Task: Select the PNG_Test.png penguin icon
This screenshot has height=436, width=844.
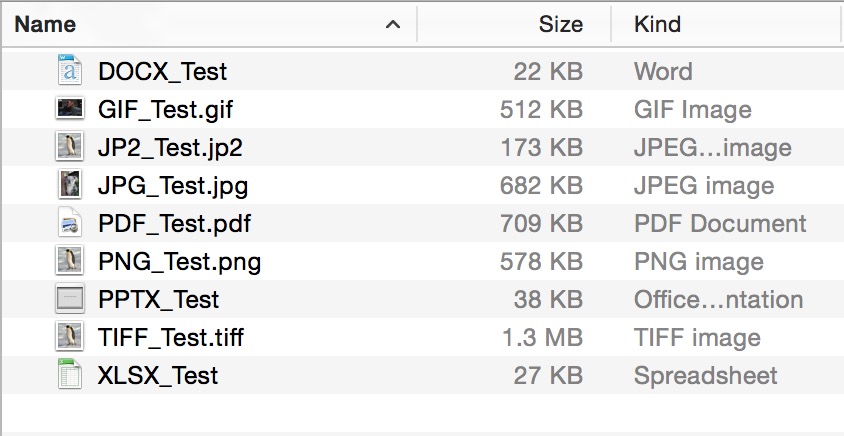Action: pos(70,260)
